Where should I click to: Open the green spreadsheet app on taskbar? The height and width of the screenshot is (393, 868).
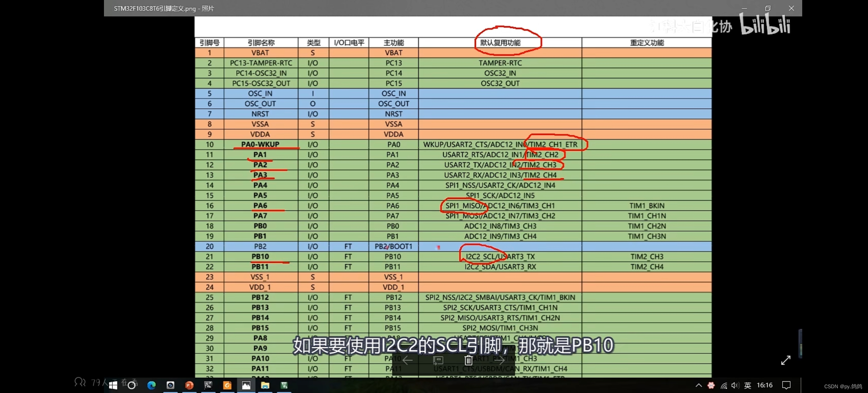pyautogui.click(x=284, y=385)
